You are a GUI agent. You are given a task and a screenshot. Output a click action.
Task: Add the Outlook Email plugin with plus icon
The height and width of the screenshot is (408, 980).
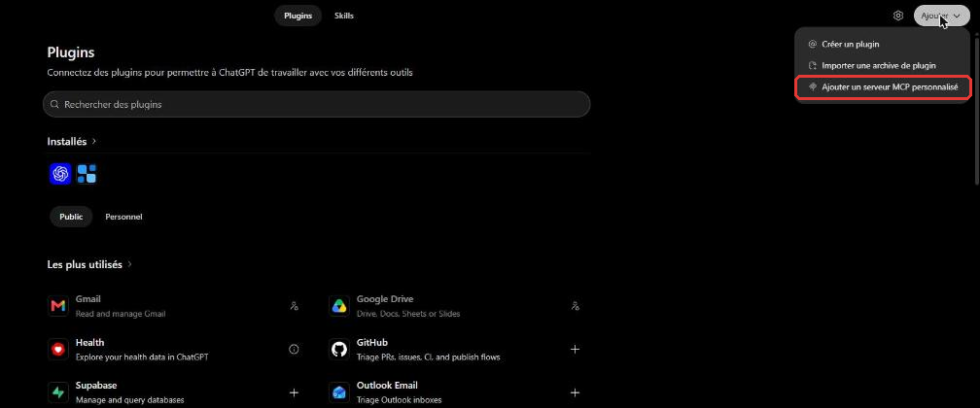pyautogui.click(x=575, y=392)
